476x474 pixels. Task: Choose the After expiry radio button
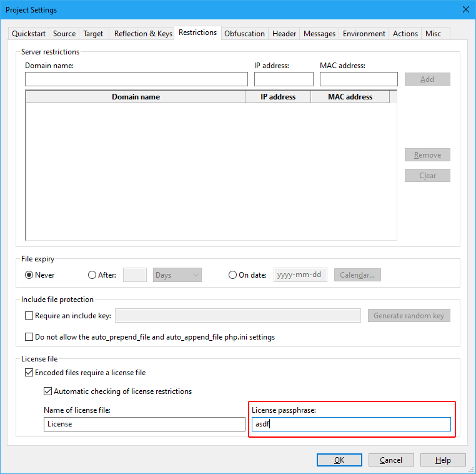(x=92, y=275)
